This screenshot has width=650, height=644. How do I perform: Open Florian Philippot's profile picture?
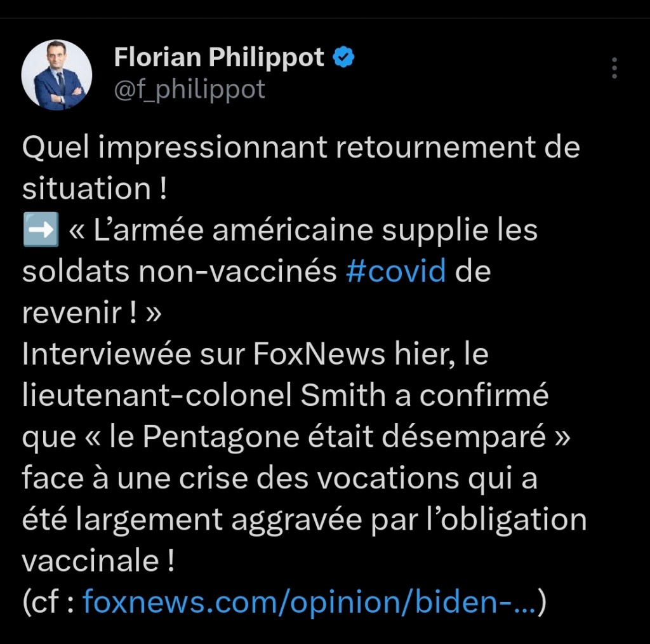point(57,75)
